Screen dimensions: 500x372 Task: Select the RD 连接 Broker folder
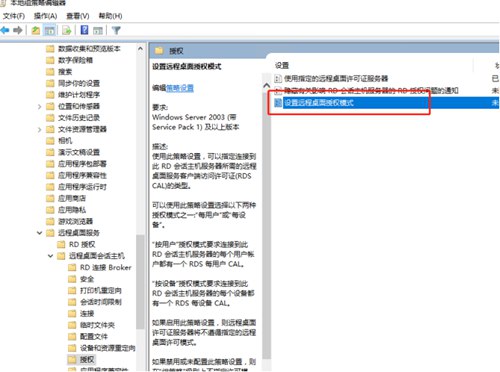(x=105, y=267)
